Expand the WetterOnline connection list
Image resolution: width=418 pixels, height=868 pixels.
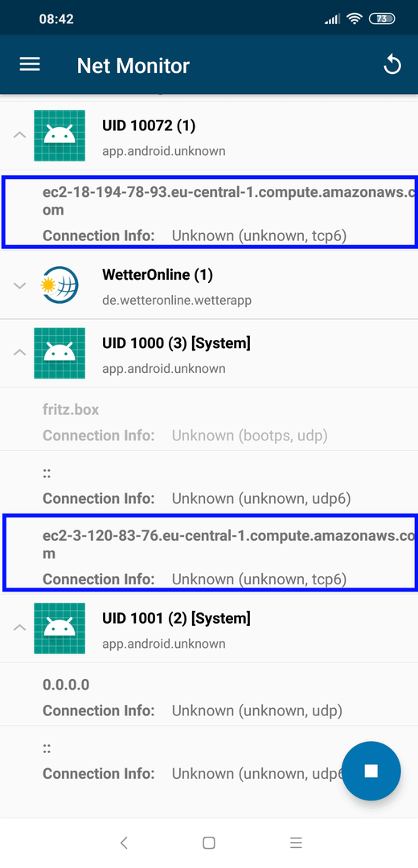pyautogui.click(x=19, y=285)
